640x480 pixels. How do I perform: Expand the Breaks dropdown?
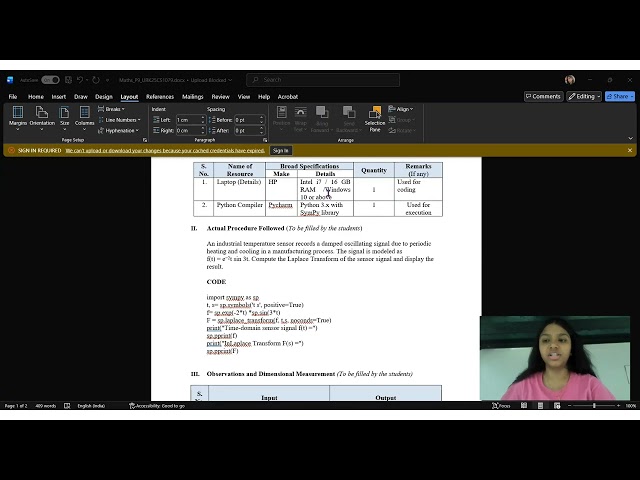[112, 109]
